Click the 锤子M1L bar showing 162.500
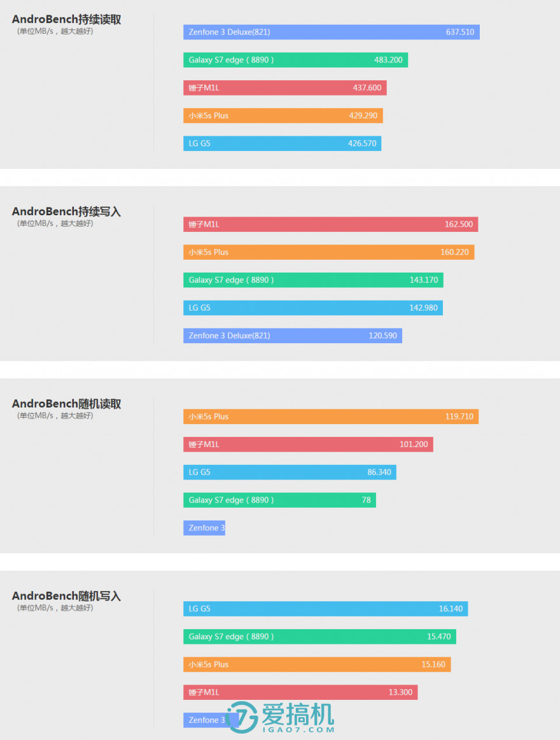Image resolution: width=560 pixels, height=740 pixels. tap(330, 224)
